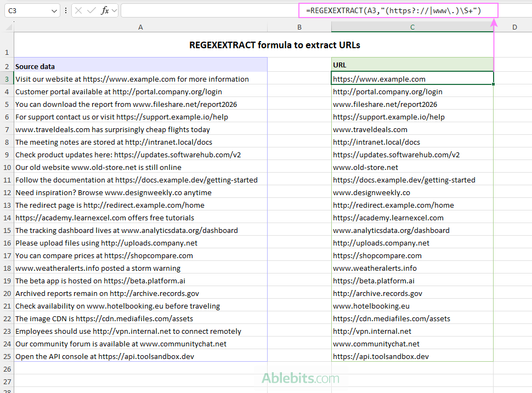Select row 25 header

click(7, 357)
